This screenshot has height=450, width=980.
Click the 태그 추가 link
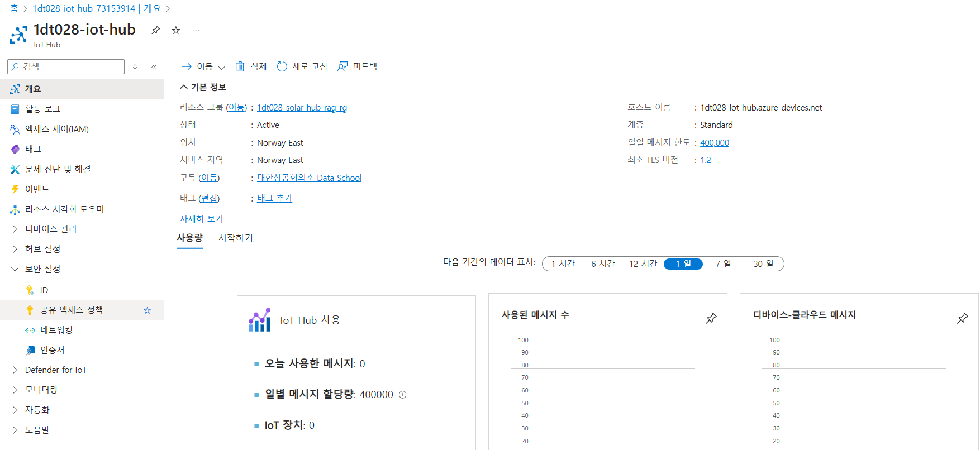pyautogui.click(x=275, y=198)
